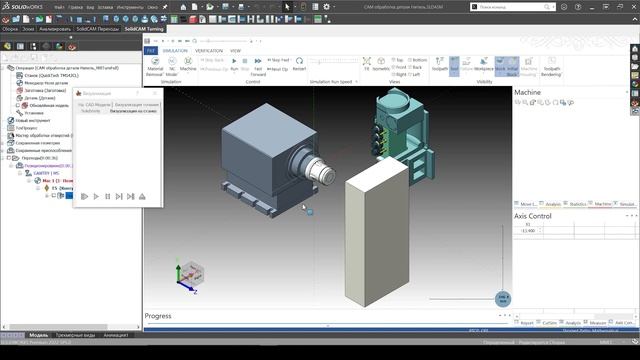Click step-forward in visualization dialog
Screen dimensions: 640x360
(119, 197)
